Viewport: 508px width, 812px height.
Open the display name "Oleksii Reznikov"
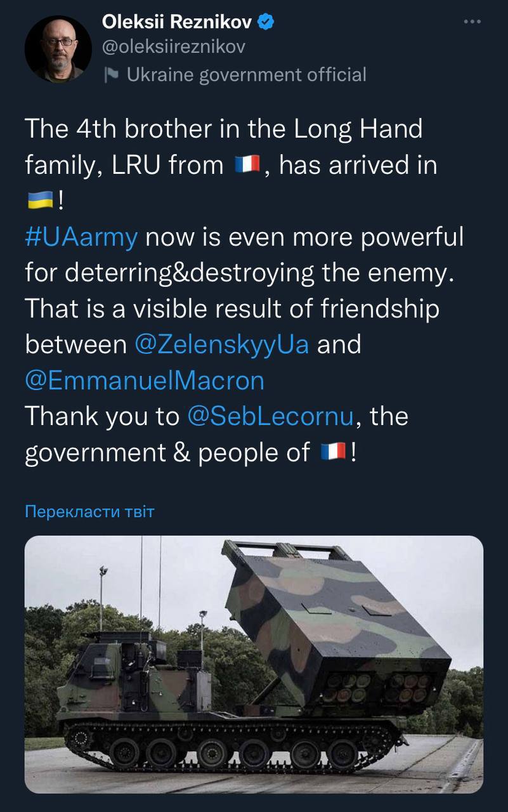pyautogui.click(x=177, y=23)
